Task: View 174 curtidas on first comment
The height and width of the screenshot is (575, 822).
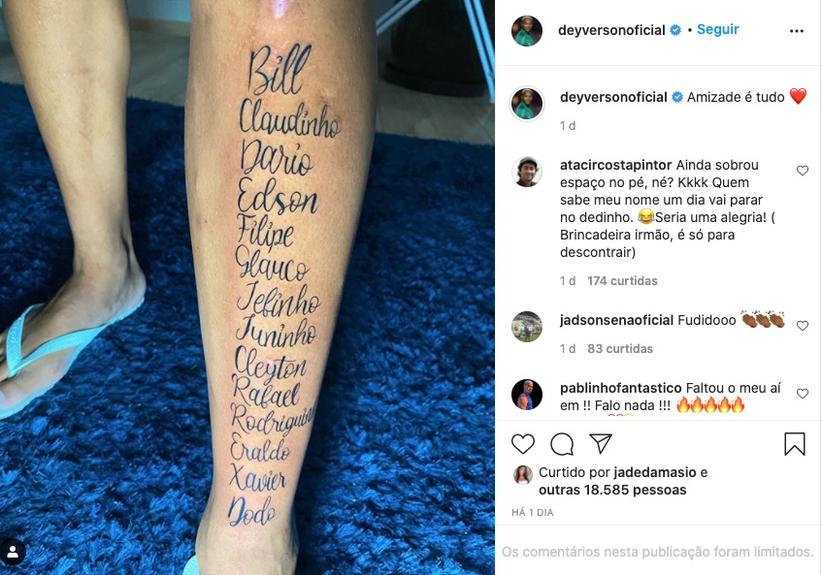Action: (622, 281)
